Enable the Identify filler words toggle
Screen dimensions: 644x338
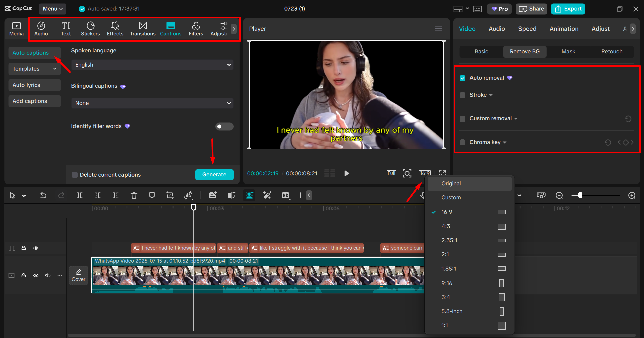click(224, 126)
